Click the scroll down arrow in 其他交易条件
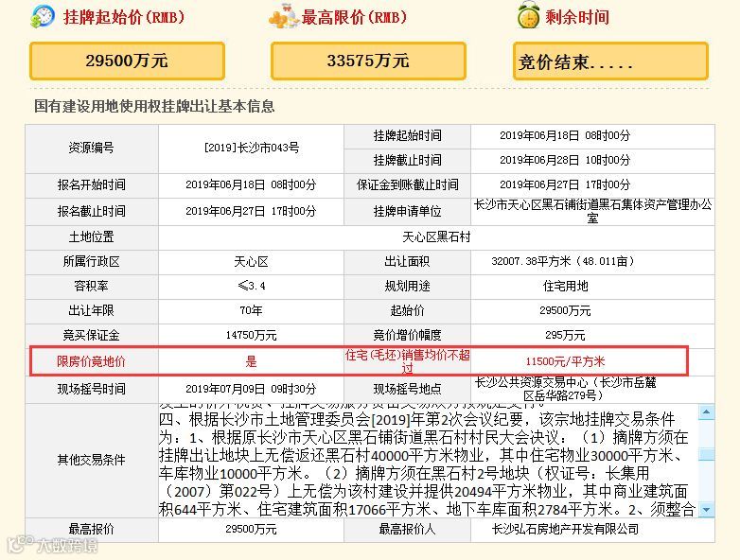 point(707,510)
